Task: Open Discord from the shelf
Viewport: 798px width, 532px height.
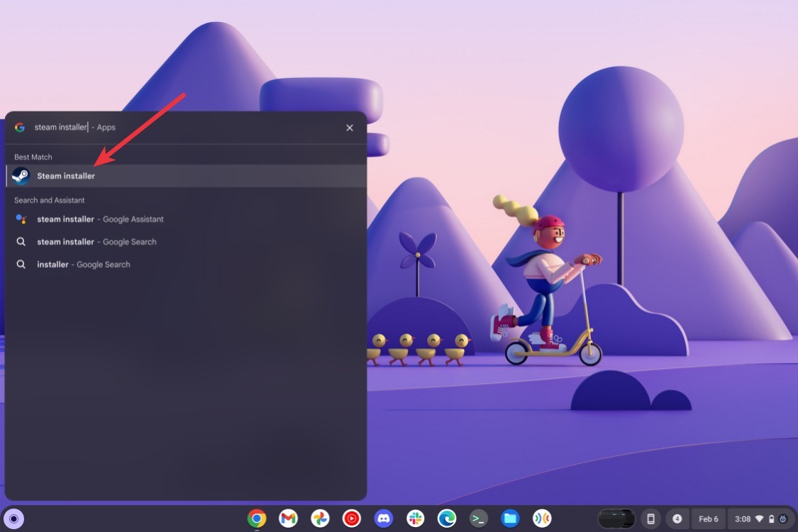Action: (384, 519)
